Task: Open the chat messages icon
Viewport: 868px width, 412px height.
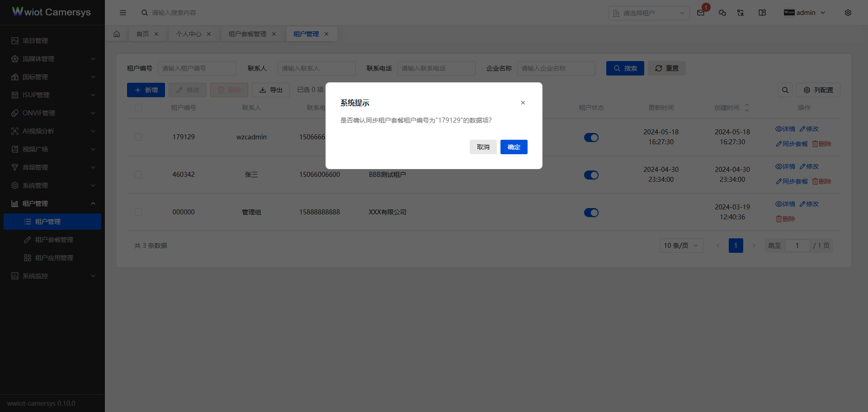Action: 722,13
